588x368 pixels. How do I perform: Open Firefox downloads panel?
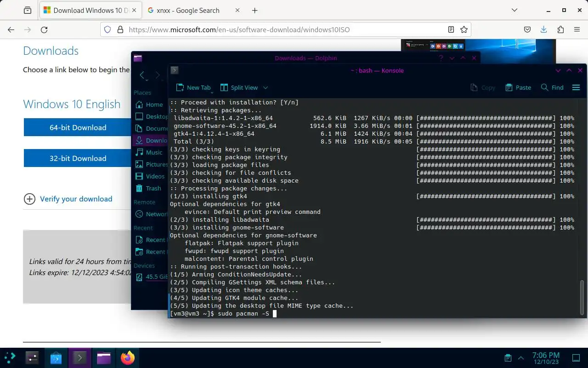(544, 29)
